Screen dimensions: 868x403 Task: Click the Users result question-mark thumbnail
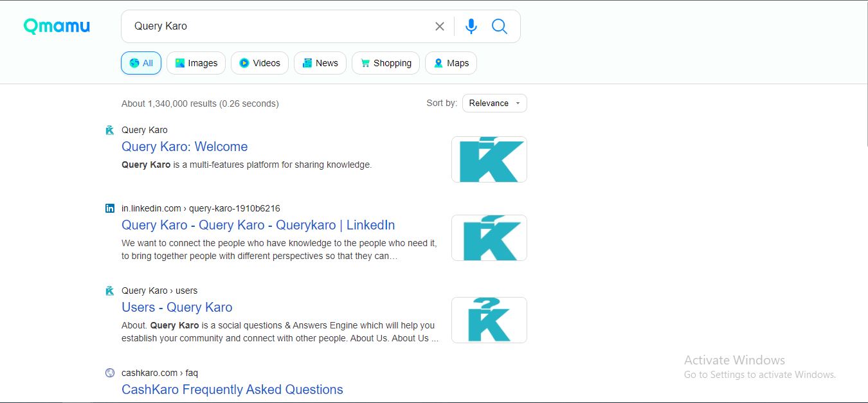click(489, 320)
